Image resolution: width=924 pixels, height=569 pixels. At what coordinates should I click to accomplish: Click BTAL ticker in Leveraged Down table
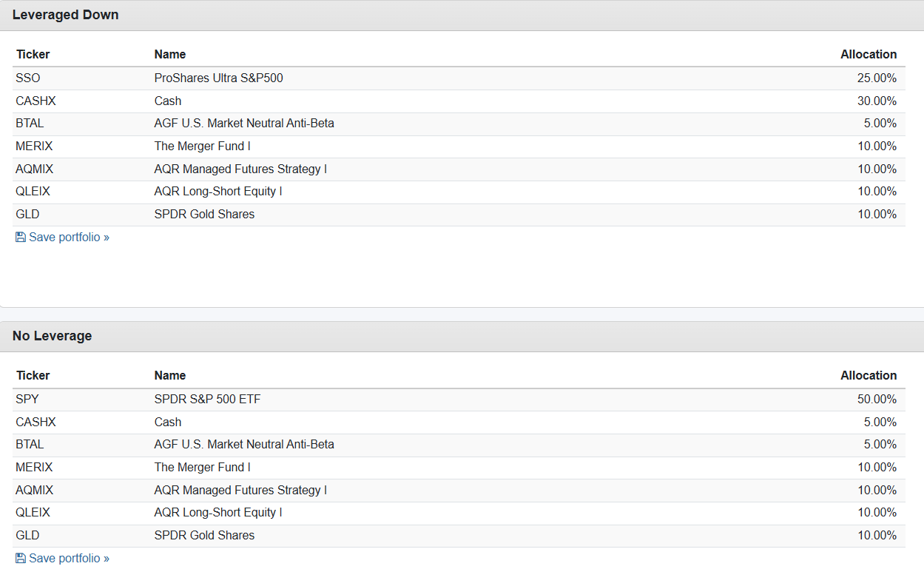(30, 123)
